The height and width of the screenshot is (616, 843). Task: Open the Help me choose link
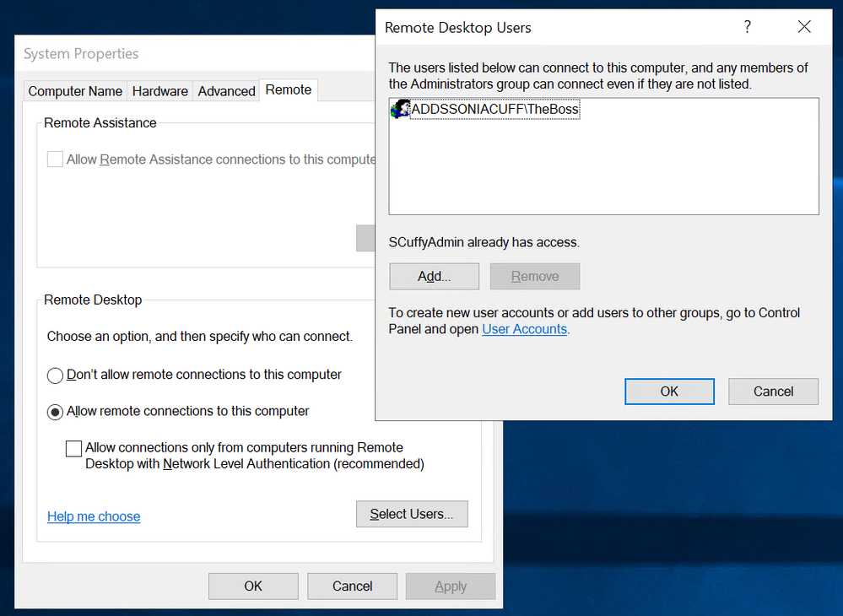point(94,516)
